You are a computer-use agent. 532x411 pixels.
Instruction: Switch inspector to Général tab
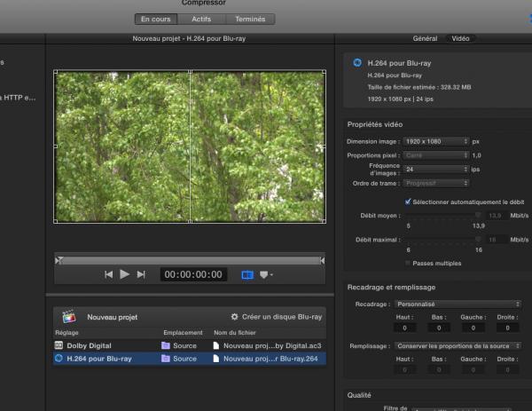[425, 38]
